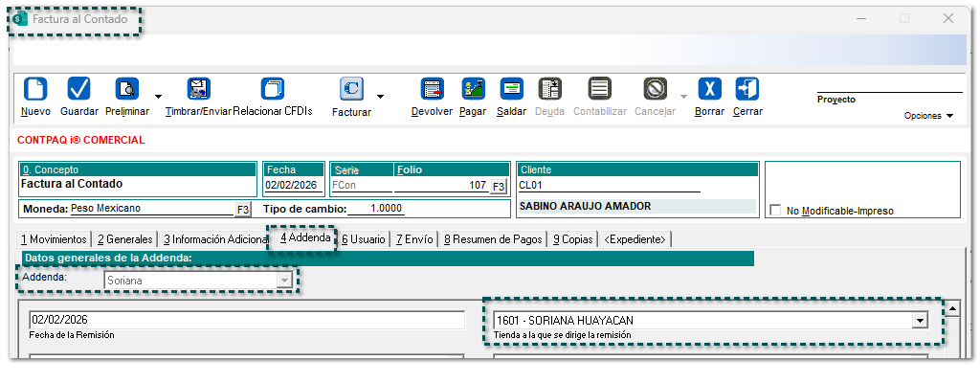Click the Saldar icon
Image resolution: width=980 pixels, height=383 pixels.
(512, 89)
